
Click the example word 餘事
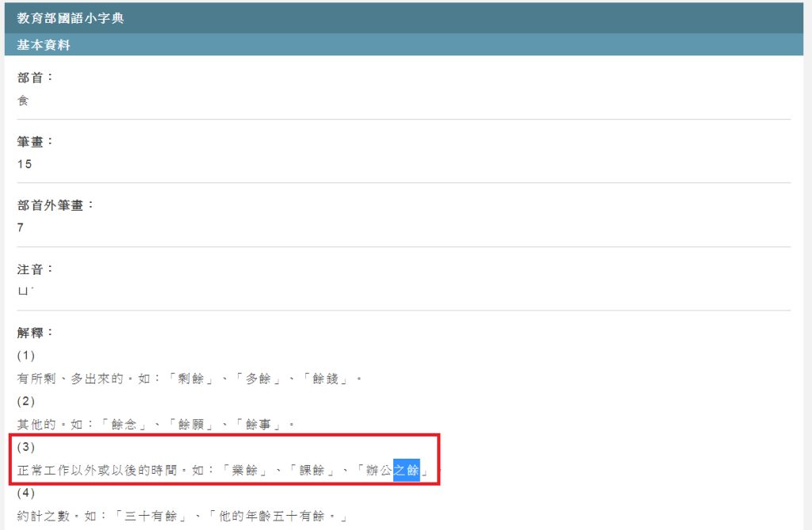[260, 425]
